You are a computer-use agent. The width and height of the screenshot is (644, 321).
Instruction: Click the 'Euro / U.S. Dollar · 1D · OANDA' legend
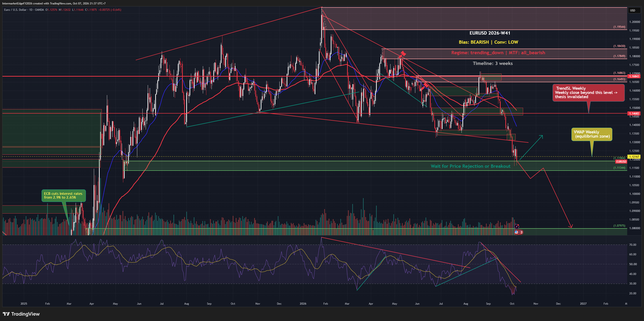click(x=24, y=10)
